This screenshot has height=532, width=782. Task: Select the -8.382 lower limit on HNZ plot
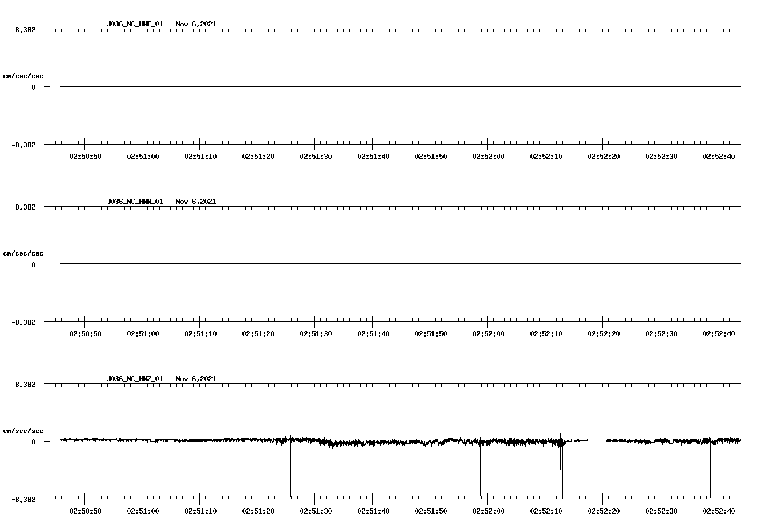(x=23, y=500)
